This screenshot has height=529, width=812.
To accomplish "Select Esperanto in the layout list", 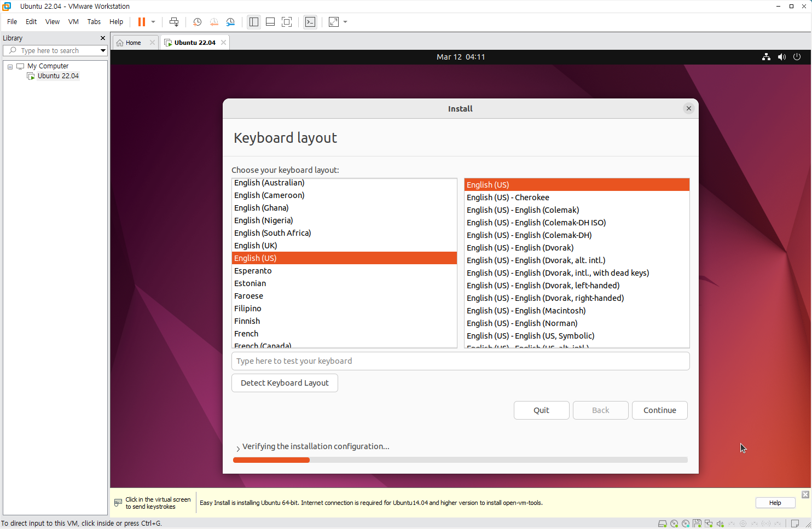I will [x=344, y=271].
